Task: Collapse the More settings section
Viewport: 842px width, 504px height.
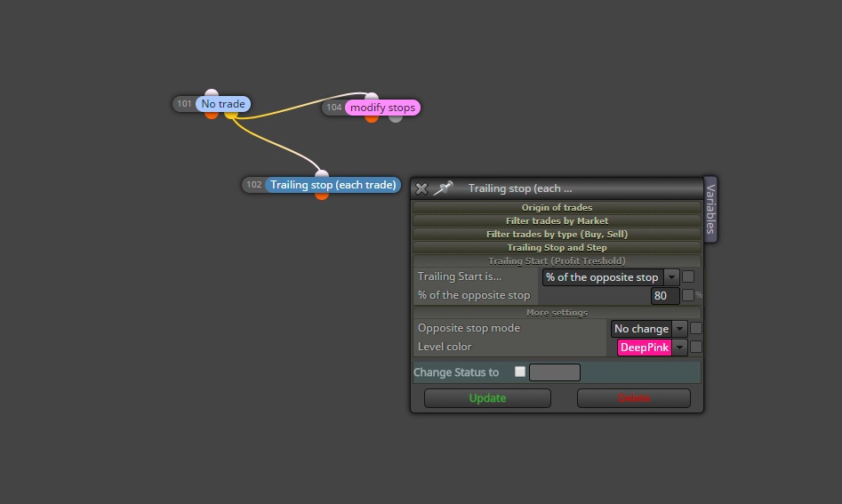Action: click(x=557, y=312)
